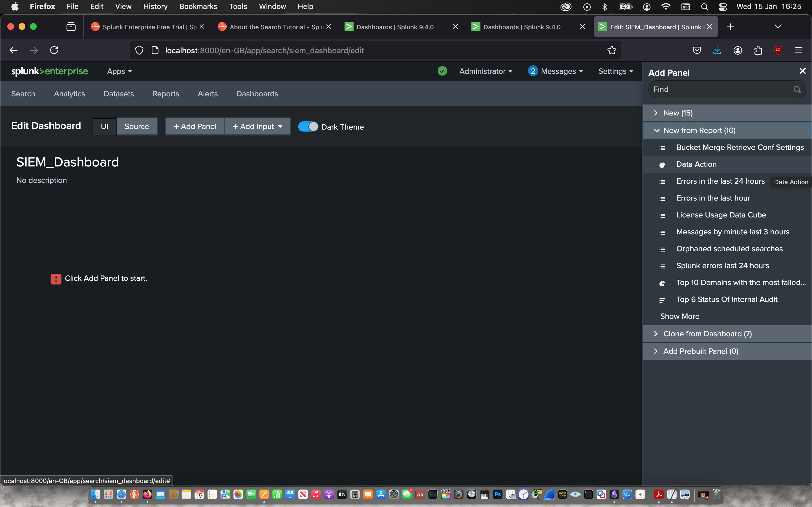Click uBlock Origin extension icon

coord(778,50)
